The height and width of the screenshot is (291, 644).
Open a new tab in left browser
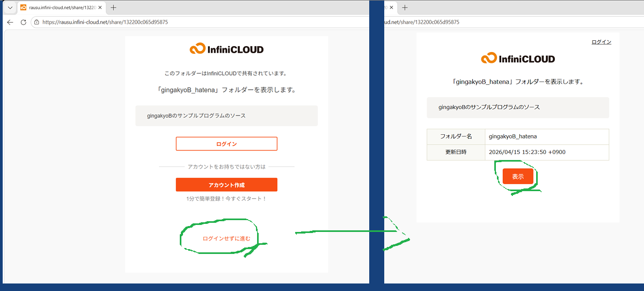coord(113,8)
